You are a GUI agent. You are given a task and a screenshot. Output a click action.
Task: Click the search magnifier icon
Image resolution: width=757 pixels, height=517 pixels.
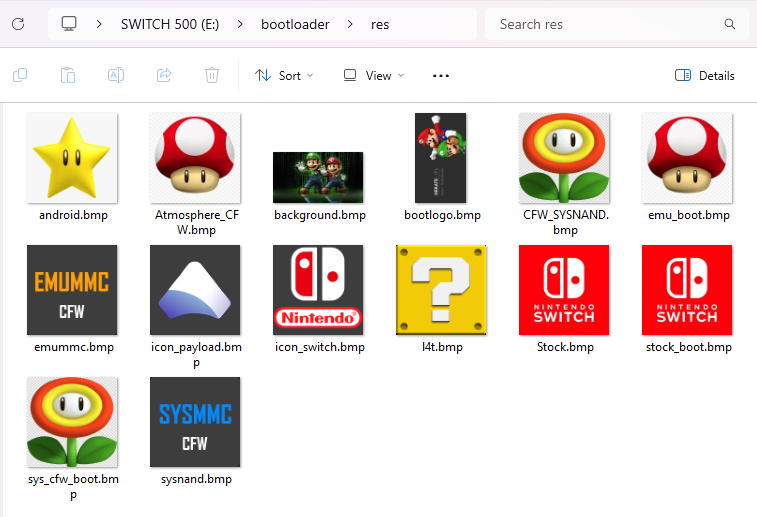click(x=730, y=24)
